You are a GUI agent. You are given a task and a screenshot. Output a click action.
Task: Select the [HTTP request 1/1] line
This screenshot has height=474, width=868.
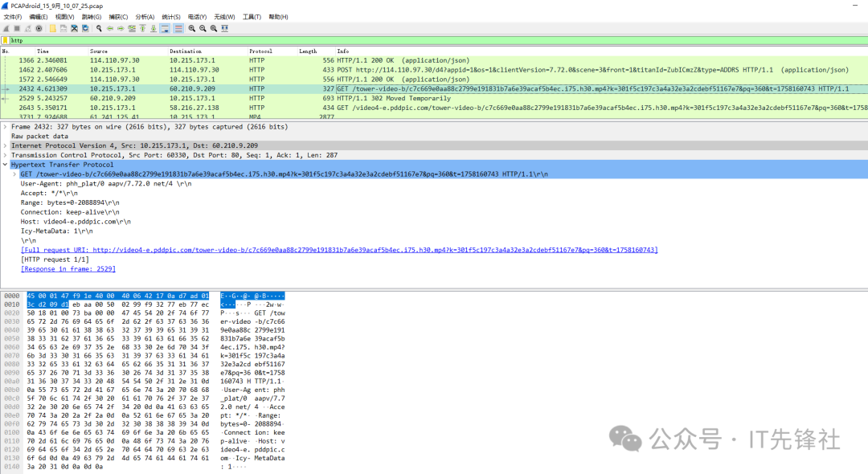click(x=55, y=259)
